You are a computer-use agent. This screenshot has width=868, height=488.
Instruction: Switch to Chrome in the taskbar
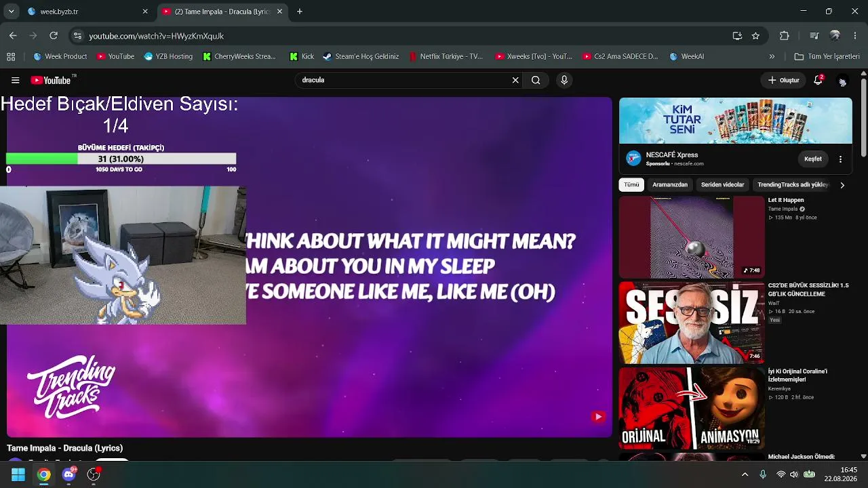(43, 474)
